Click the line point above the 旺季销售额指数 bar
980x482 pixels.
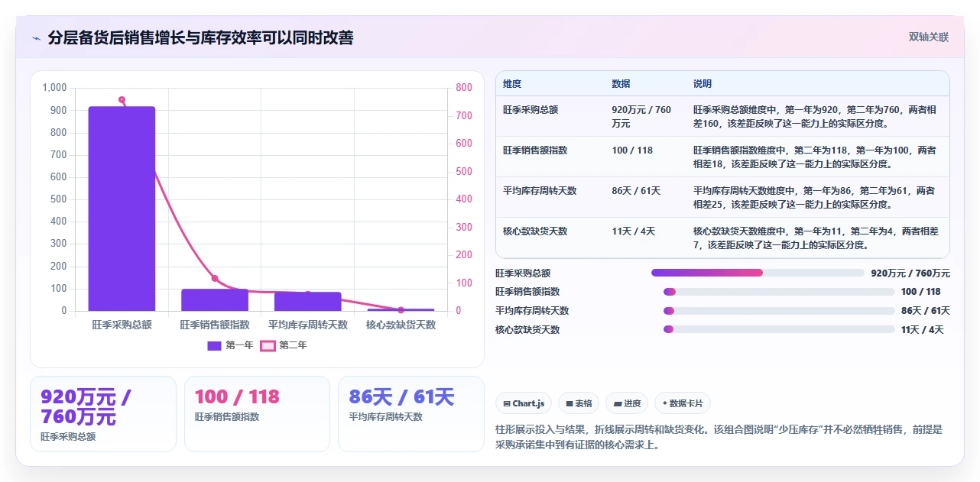(x=215, y=278)
